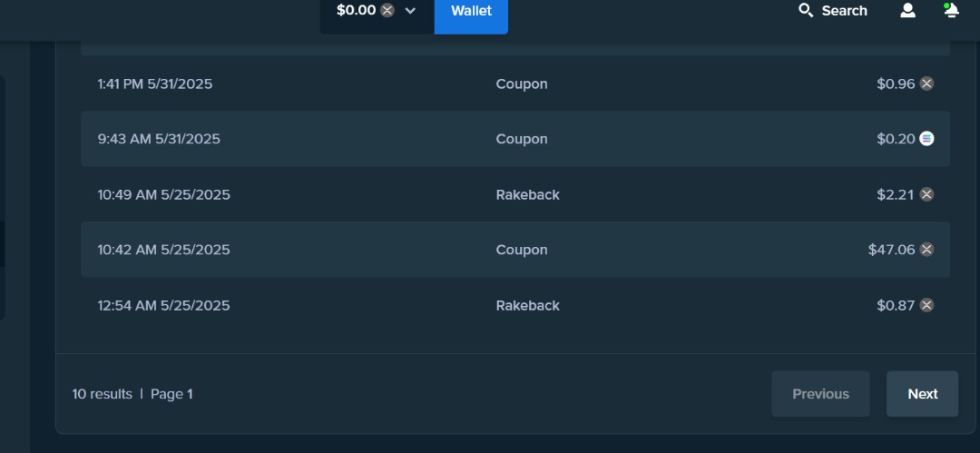Open the notifications bell icon
This screenshot has height=453, width=980.
click(x=951, y=10)
